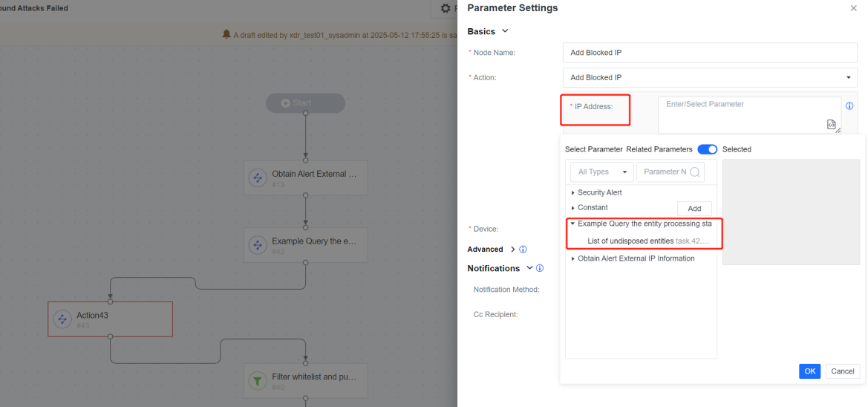Expand Obtain Alert External IP Information node
This screenshot has width=868, height=407.
[x=573, y=258]
